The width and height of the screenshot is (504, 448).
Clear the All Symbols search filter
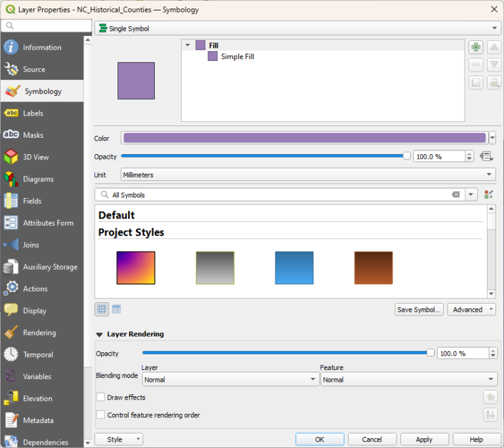(456, 195)
